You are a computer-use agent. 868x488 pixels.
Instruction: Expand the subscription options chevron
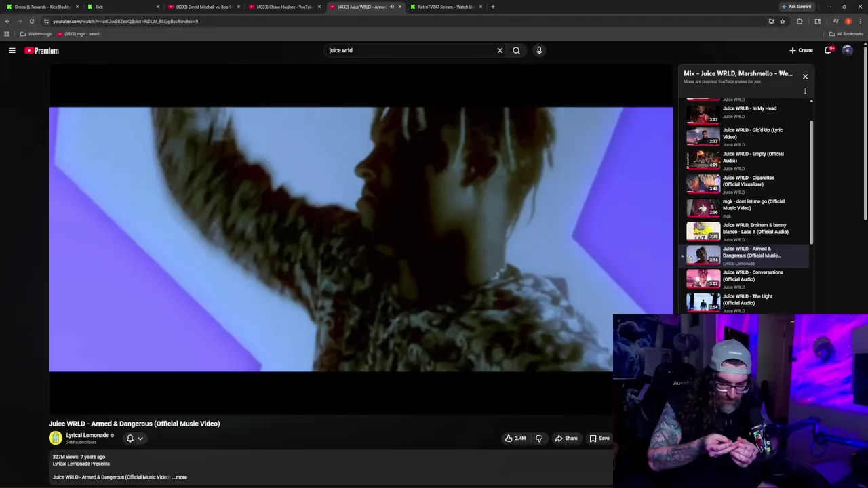pos(140,439)
